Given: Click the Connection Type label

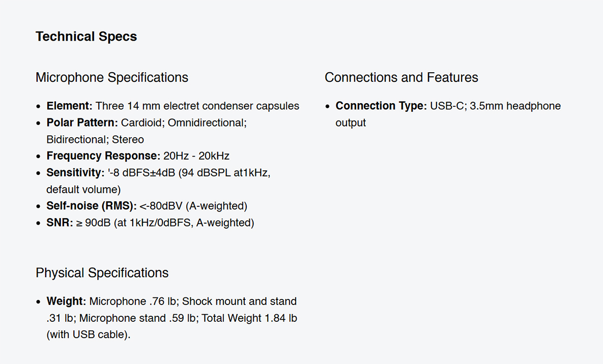Looking at the screenshot, I should click(x=381, y=106).
